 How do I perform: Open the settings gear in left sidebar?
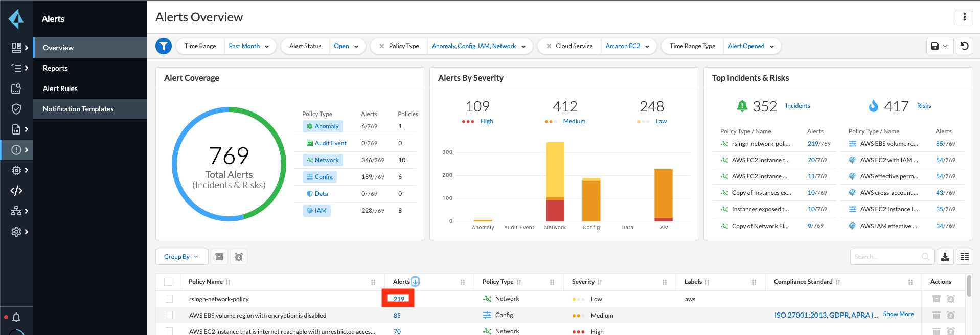tap(16, 232)
